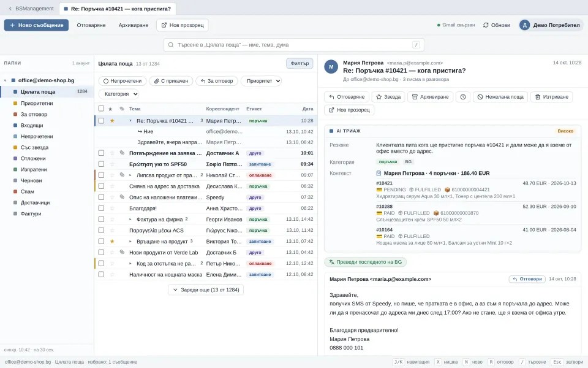Click star on Благодаря! row
Viewport: 588px width, 368px height.
click(x=111, y=208)
